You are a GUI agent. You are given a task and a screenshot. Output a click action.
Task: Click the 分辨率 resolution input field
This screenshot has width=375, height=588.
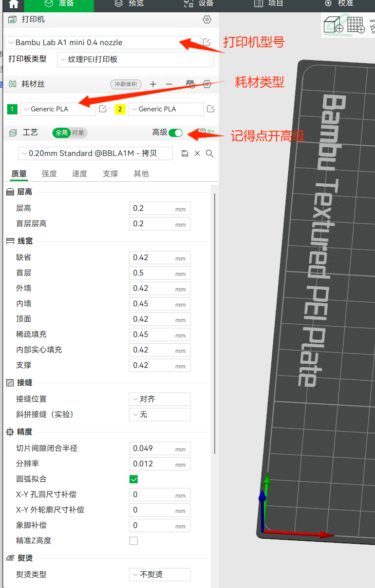(160, 464)
